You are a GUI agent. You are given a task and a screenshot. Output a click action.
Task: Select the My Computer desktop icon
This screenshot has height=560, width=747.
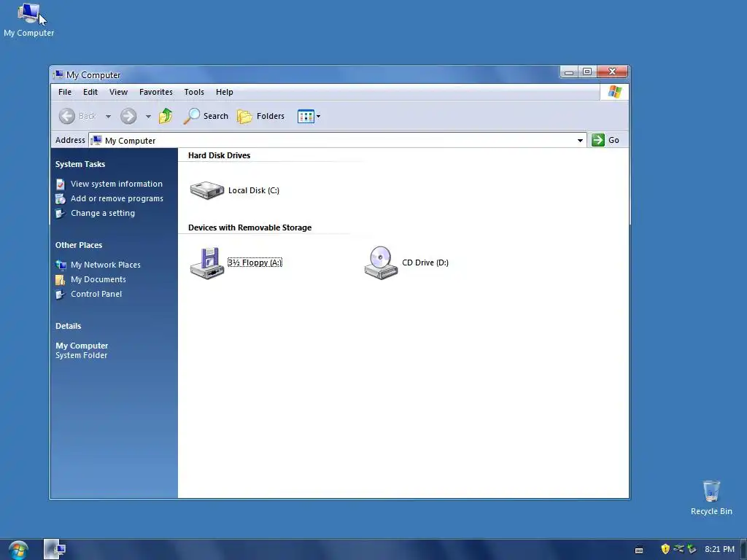[x=28, y=20]
